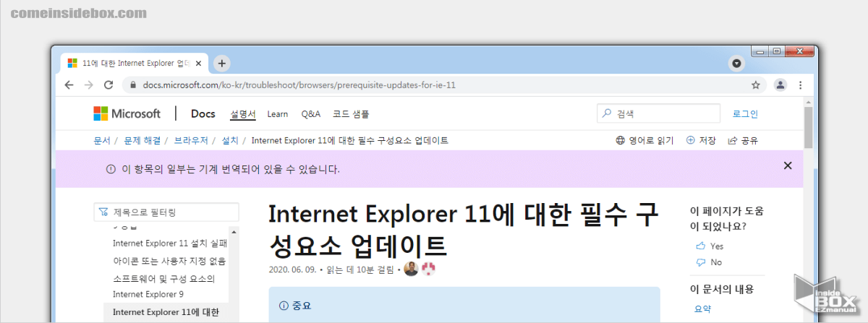Click the first contributor avatar
The width and height of the screenshot is (868, 323).
411,270
